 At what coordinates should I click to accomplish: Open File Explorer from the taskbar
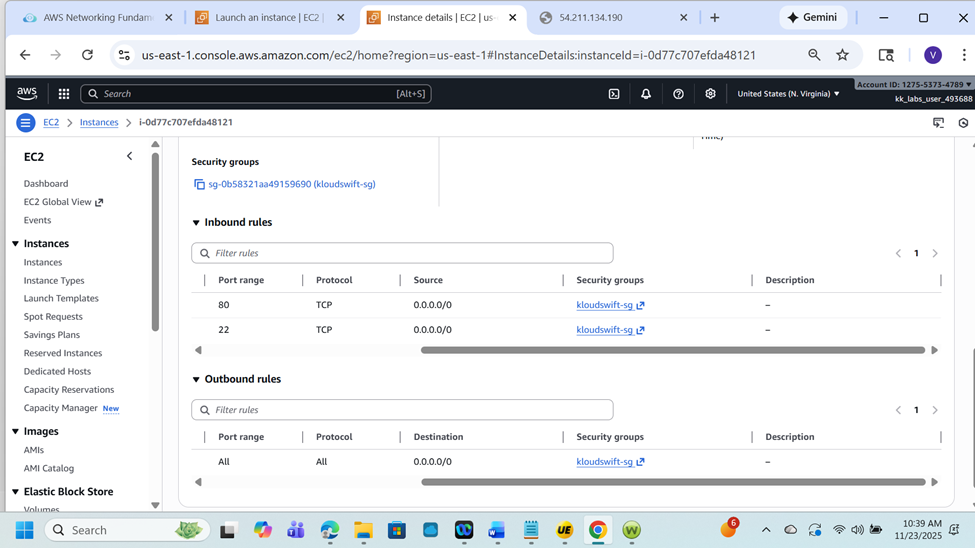pyautogui.click(x=363, y=530)
